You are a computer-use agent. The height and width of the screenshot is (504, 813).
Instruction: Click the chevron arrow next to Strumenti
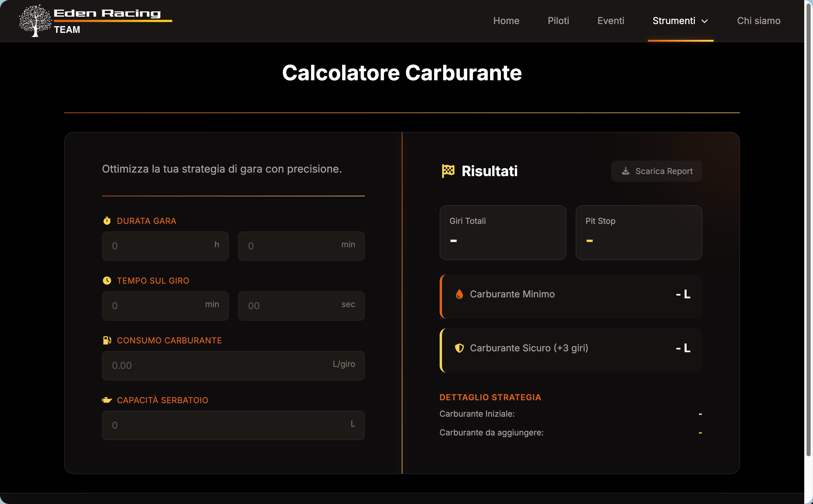(704, 21)
